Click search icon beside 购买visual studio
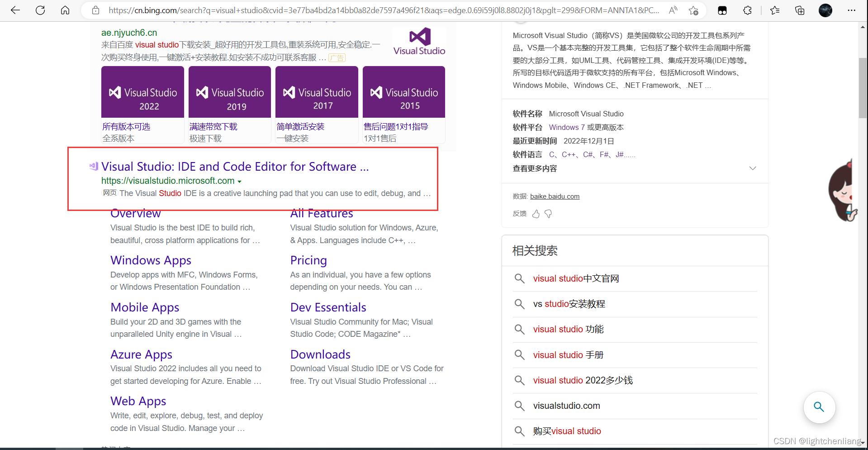 [x=520, y=431]
